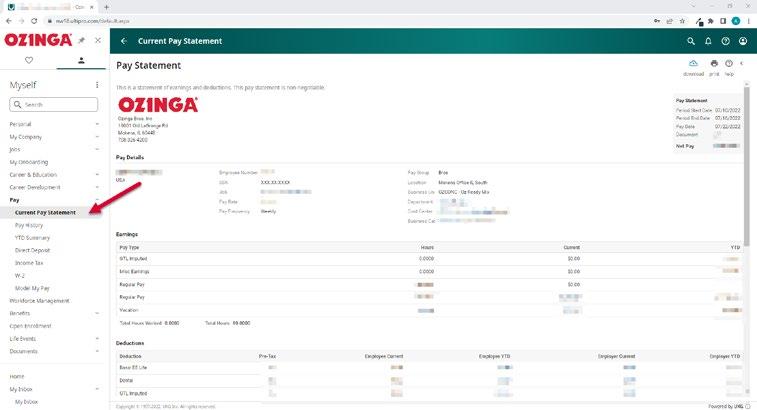Pin the Ozinga navigation sidebar
Screen dimensions: 757x410
tap(82, 41)
